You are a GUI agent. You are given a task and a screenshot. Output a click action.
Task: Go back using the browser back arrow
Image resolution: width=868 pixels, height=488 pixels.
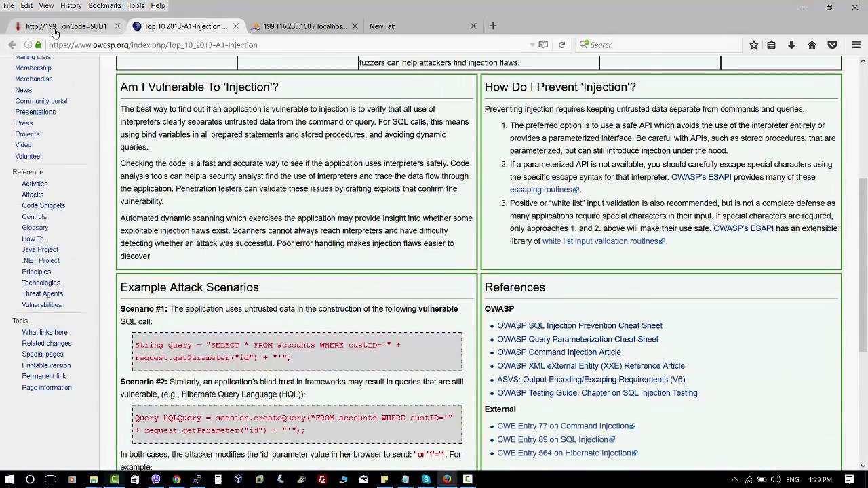pos(12,45)
